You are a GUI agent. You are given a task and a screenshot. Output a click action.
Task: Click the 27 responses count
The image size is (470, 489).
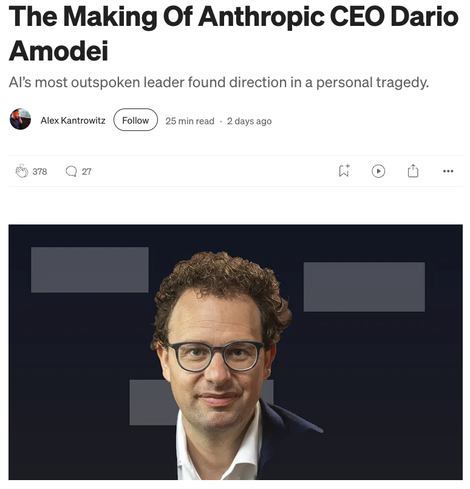[x=86, y=172]
